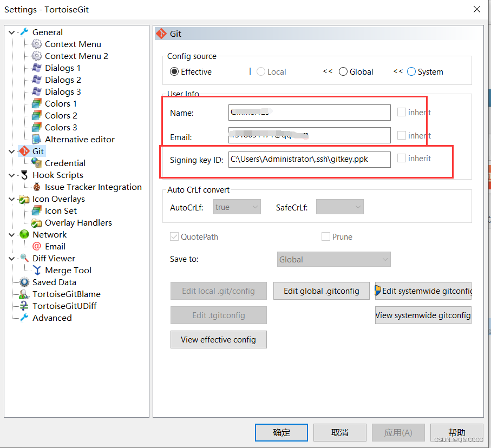Image resolution: width=491 pixels, height=448 pixels.
Task: Click the Name input field
Action: click(x=310, y=113)
